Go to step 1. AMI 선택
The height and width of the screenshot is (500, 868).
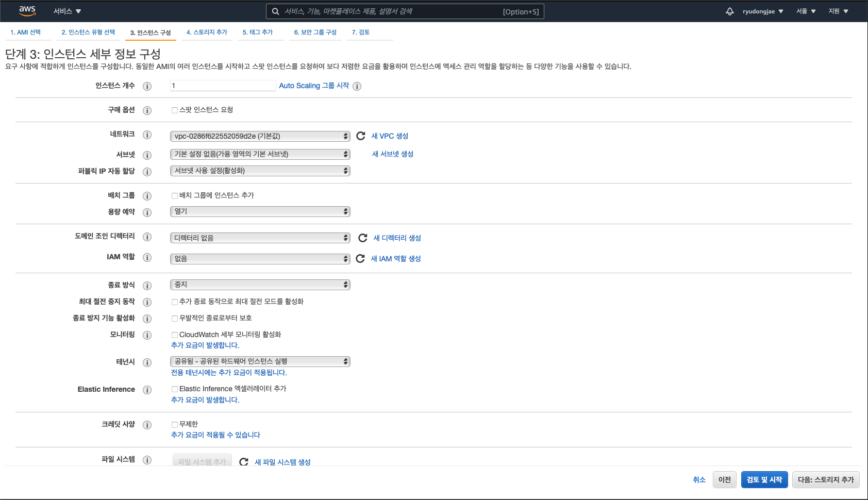(x=25, y=32)
